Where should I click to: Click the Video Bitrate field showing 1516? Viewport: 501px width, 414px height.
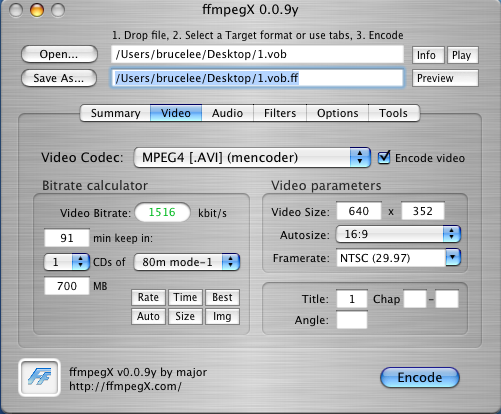click(162, 212)
